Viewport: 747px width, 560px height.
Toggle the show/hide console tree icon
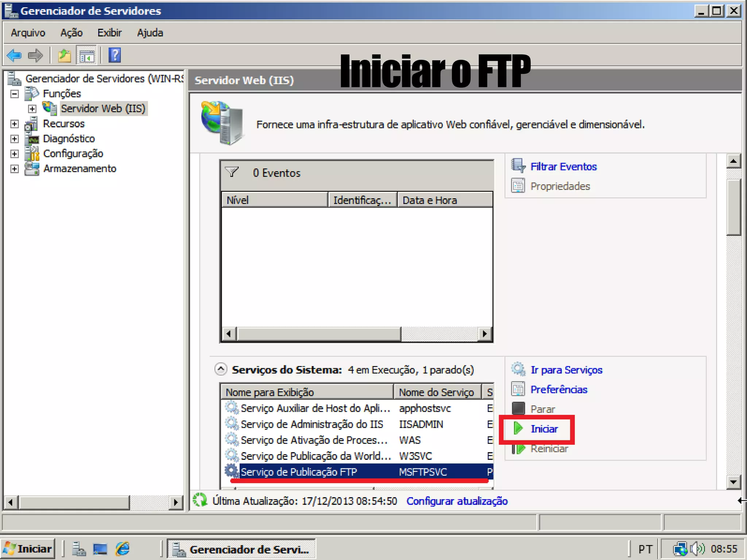(x=87, y=56)
